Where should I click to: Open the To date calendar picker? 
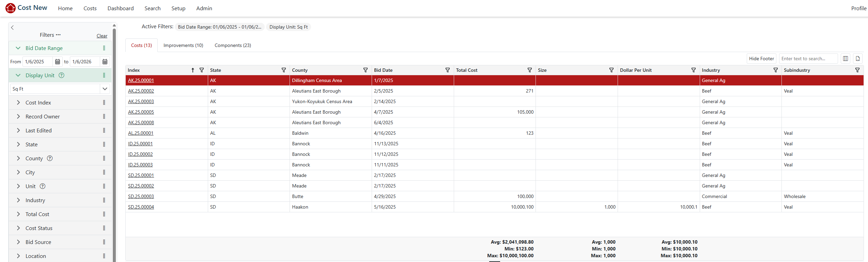click(105, 62)
